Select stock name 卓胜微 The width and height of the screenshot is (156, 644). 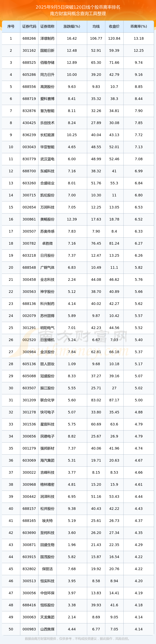[47, 243]
